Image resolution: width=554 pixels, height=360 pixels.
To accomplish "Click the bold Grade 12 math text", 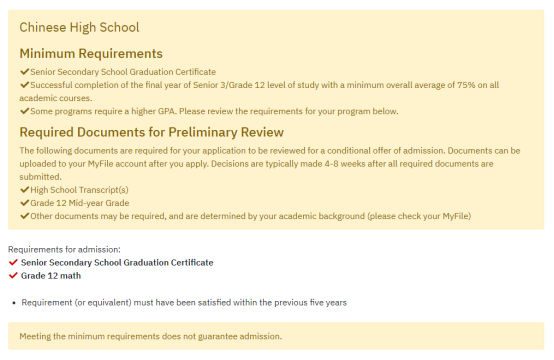I will (51, 276).
